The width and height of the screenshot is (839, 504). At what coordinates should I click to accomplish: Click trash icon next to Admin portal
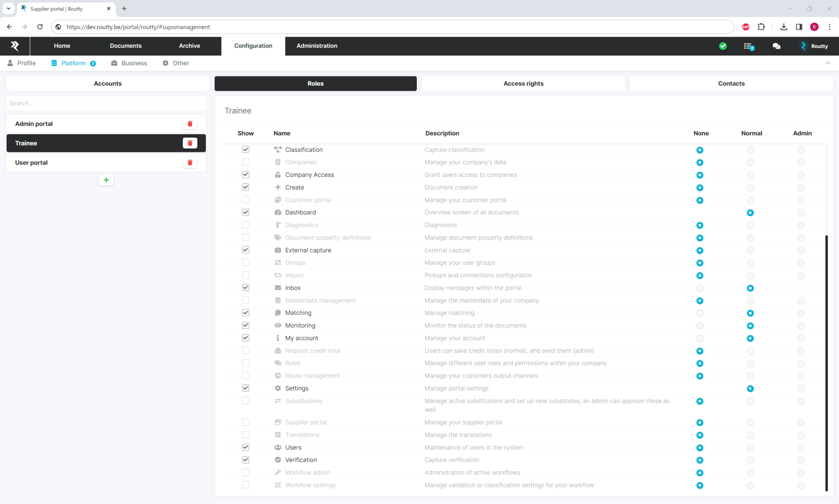pos(190,124)
